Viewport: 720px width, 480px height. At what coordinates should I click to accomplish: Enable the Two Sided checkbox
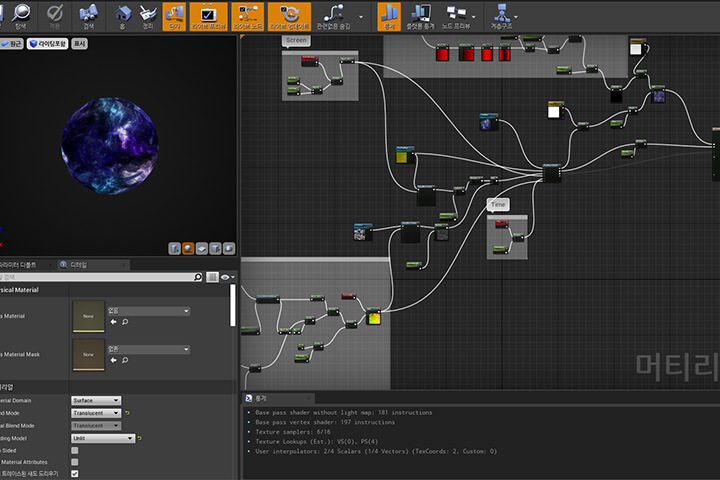75,451
